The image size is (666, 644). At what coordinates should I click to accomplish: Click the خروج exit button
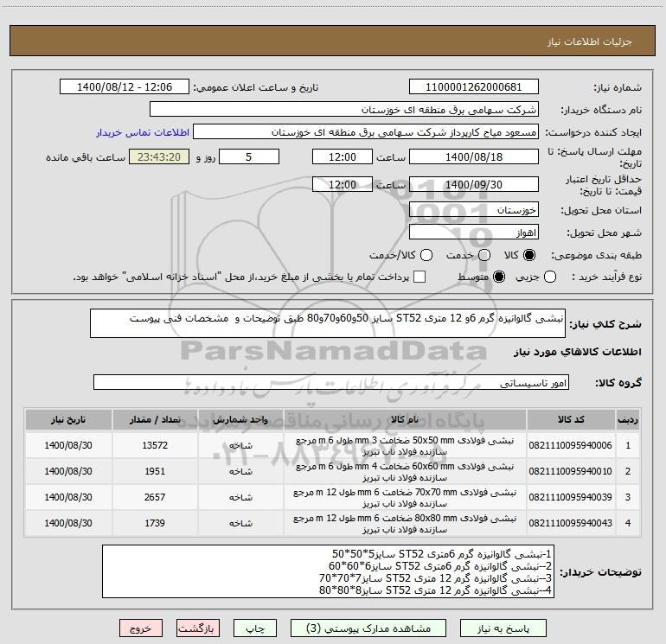pyautogui.click(x=141, y=628)
